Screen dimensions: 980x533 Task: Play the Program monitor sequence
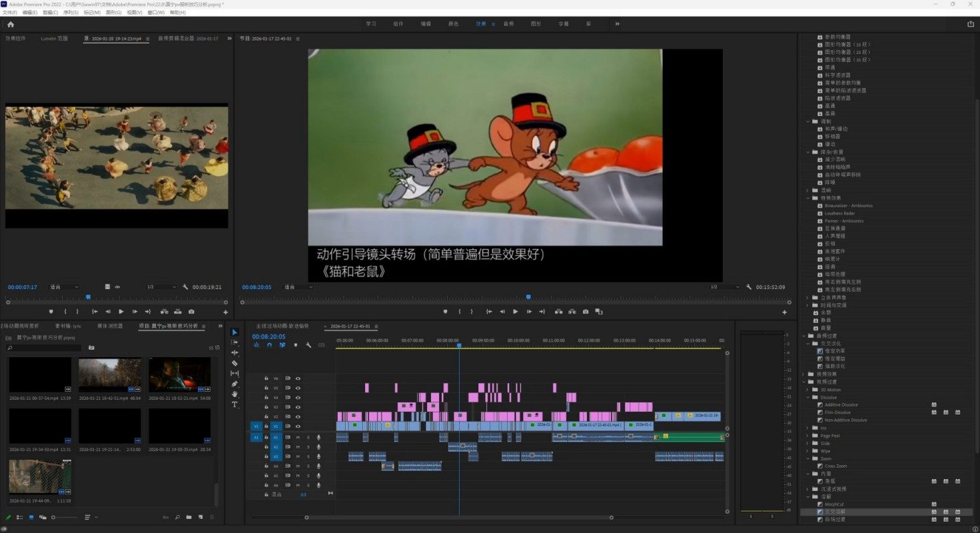pyautogui.click(x=515, y=311)
